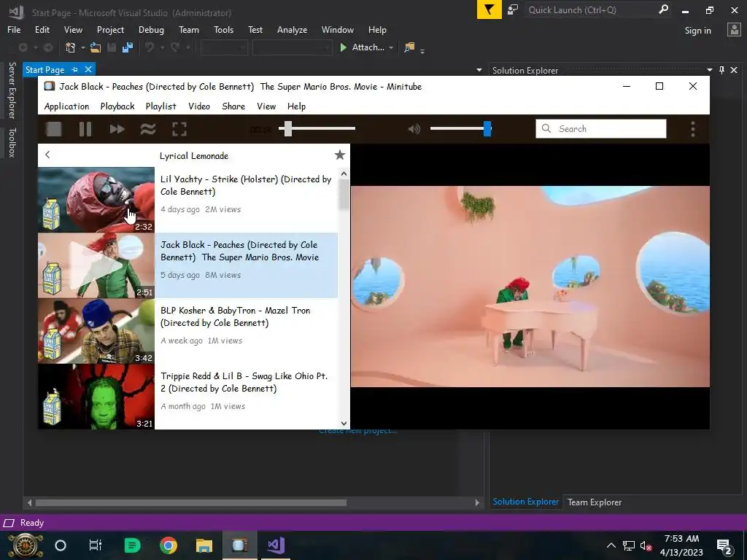Open Find in Files toolbar icon
Screen dimensions: 747x560
(x=409, y=47)
